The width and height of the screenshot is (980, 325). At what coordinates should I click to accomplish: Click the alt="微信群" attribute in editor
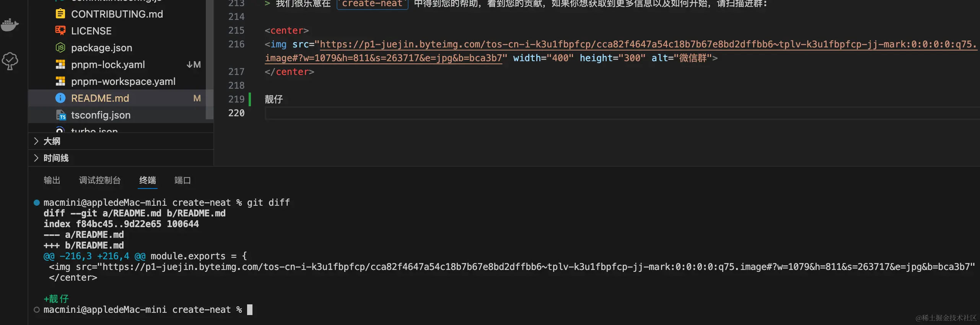click(x=682, y=58)
